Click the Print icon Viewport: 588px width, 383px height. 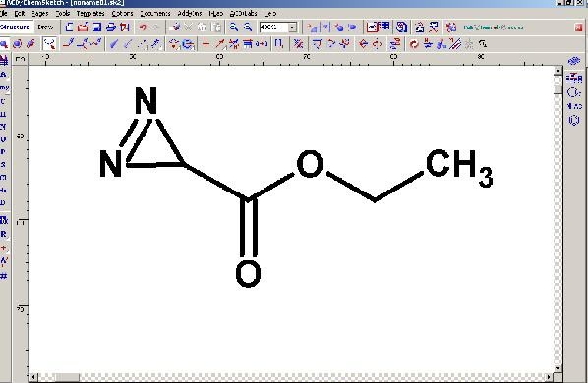tap(111, 27)
